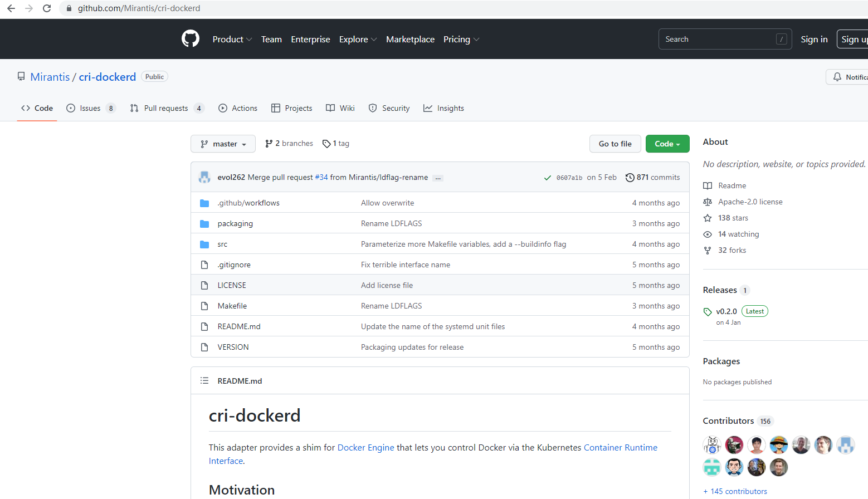
Task: Click the browser back arrow
Action: pos(11,8)
